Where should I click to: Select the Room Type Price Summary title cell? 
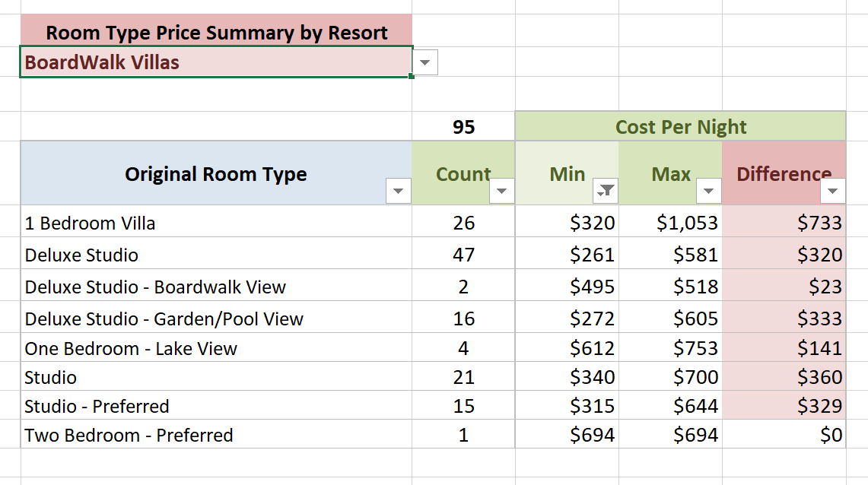point(215,33)
